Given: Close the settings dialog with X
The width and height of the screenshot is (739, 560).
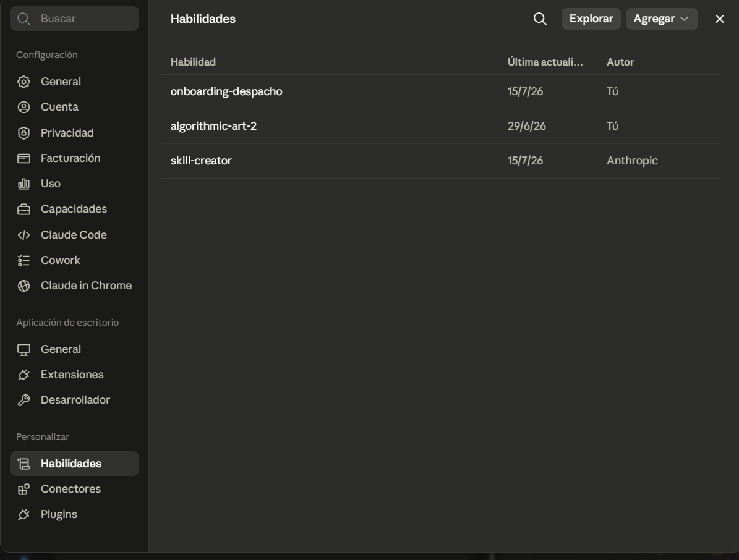Looking at the screenshot, I should point(720,19).
